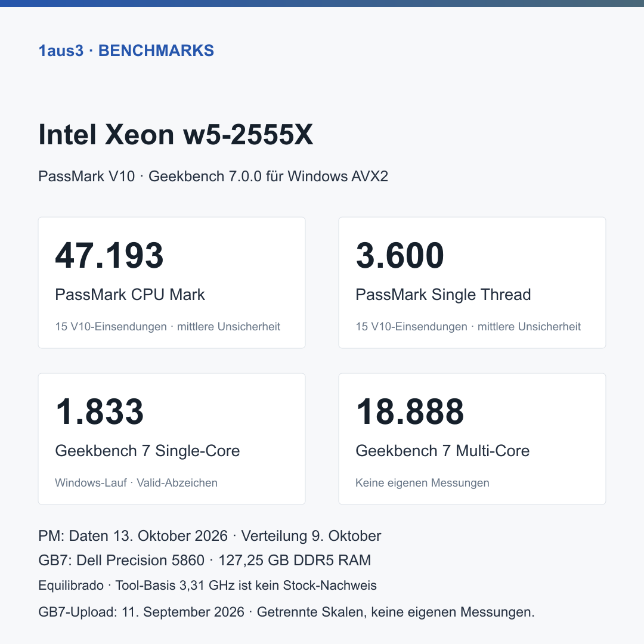Click the Equilibrado · Tool-Basis 3,31 GHz line

[208, 586]
